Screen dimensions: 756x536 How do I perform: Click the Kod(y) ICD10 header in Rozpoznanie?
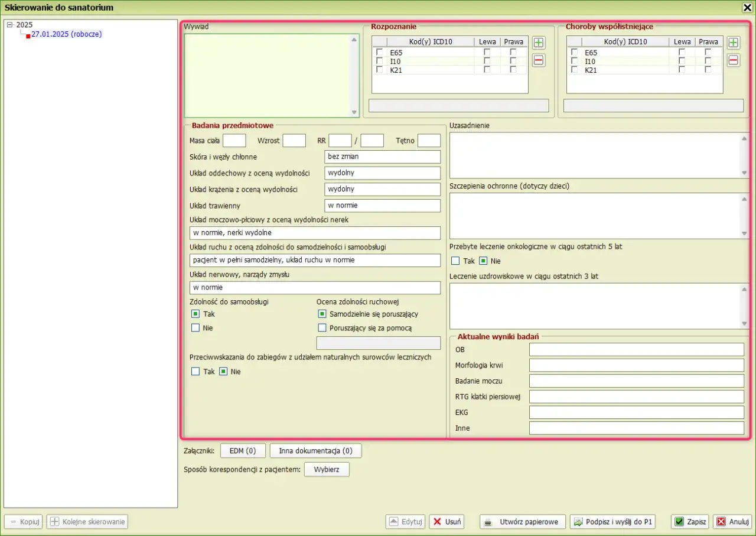pyautogui.click(x=431, y=42)
